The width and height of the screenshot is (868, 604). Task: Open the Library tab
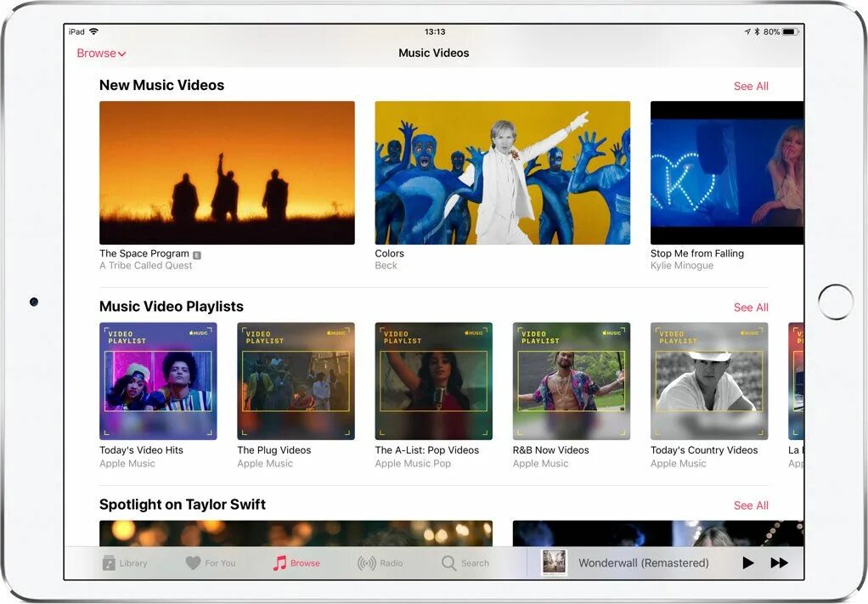[125, 563]
